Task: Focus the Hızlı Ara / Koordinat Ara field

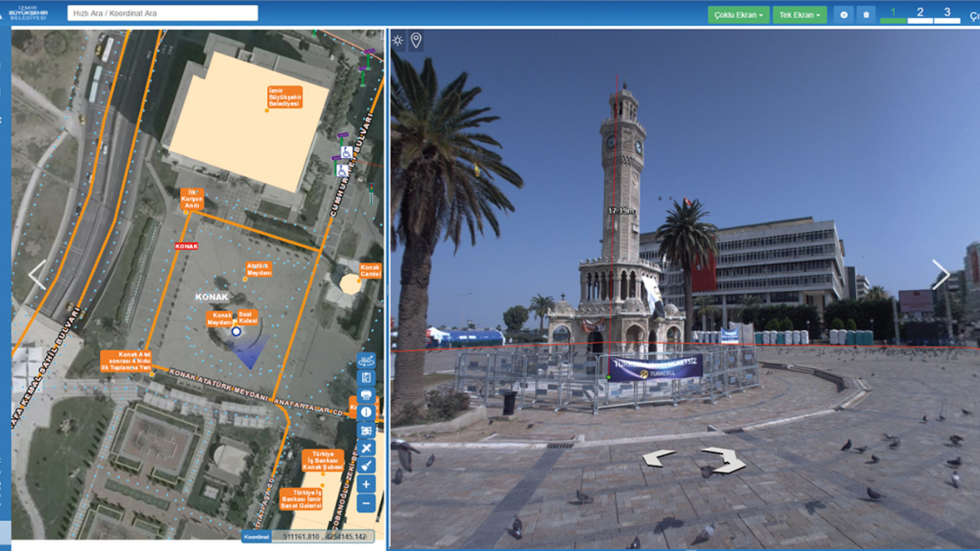Action: (x=162, y=13)
